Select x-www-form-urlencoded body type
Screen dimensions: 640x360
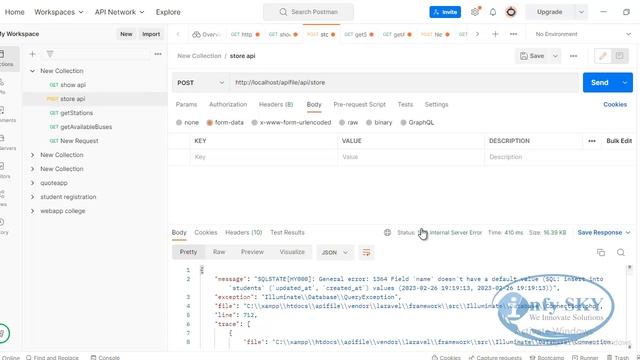(x=255, y=122)
